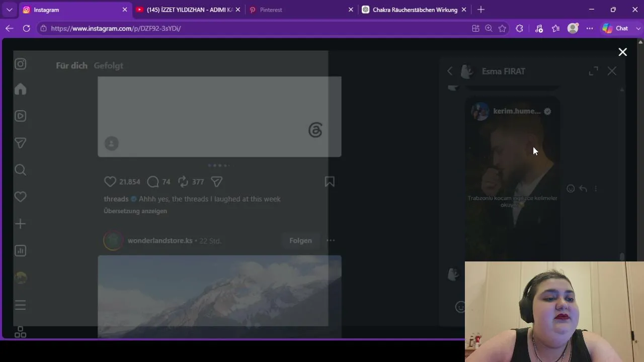Open the browser zoom magnifier in address bar

[x=489, y=29]
